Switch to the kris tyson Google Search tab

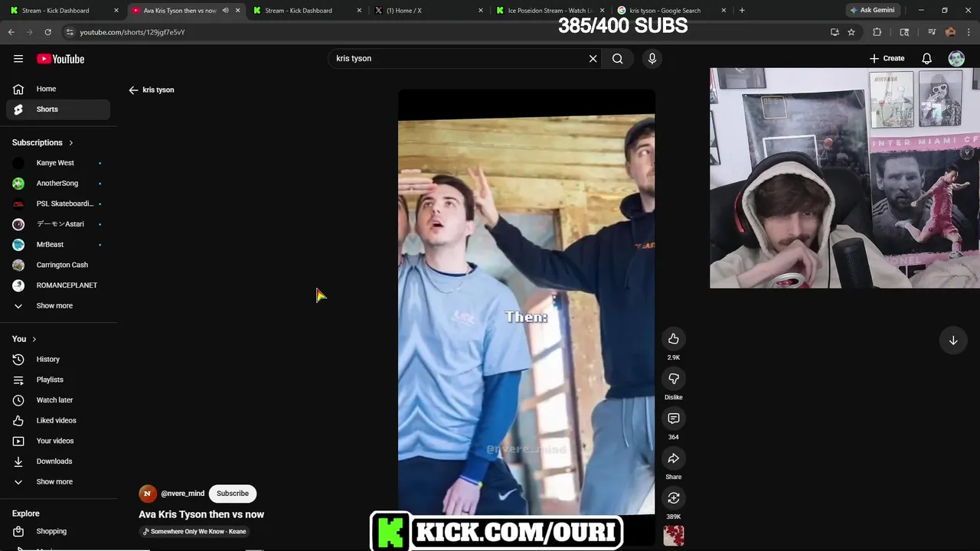[670, 11]
